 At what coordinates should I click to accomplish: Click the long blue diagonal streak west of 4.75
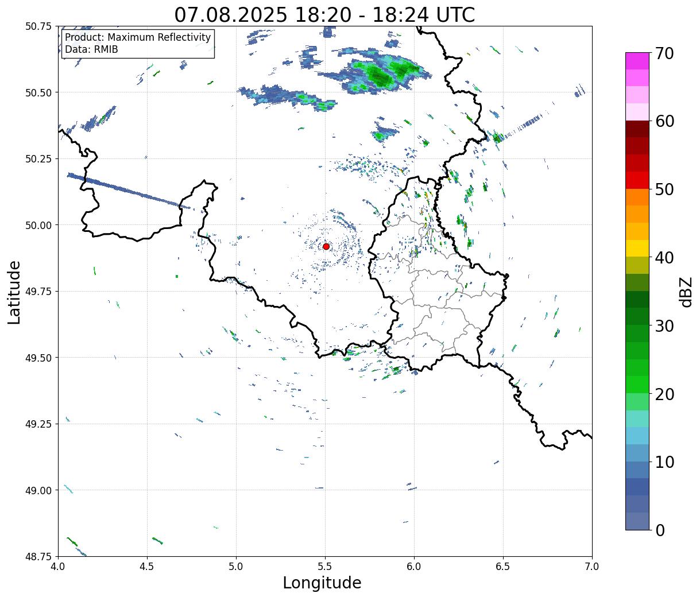pyautogui.click(x=129, y=190)
